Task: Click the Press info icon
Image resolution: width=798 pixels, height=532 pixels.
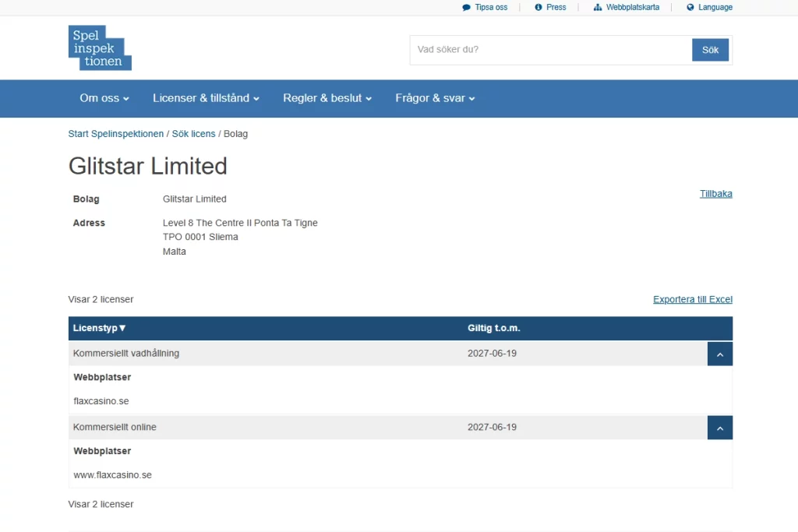Action: pos(538,7)
